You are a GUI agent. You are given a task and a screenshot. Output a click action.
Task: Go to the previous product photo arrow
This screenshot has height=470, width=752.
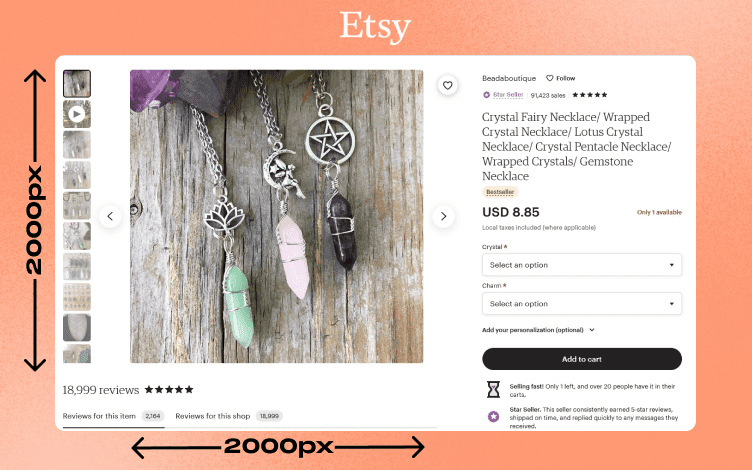(x=110, y=216)
